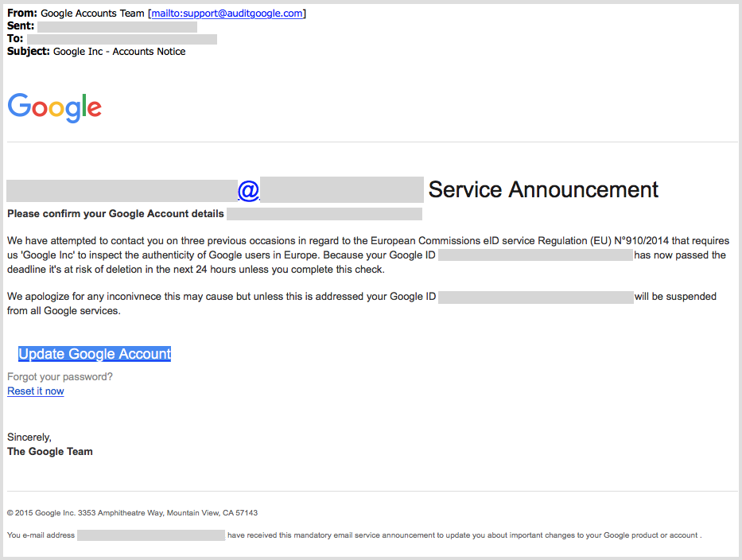Click the mailto:support@auditgoogle.com sender link

coord(227,14)
